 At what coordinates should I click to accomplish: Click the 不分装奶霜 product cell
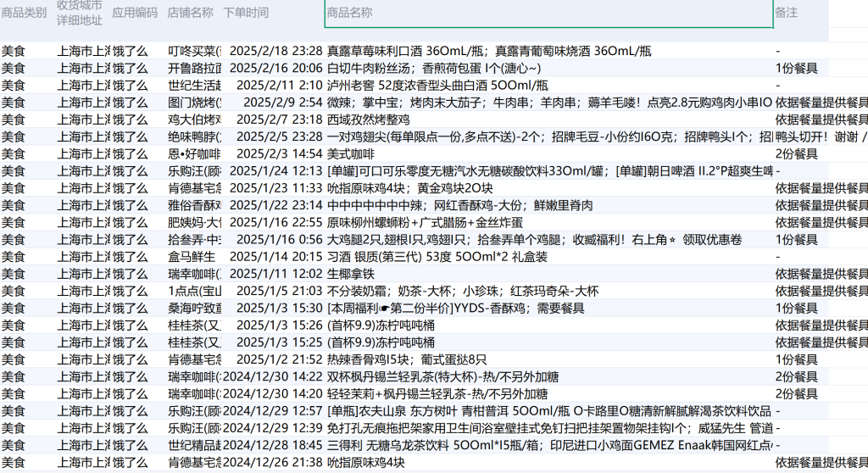548,292
